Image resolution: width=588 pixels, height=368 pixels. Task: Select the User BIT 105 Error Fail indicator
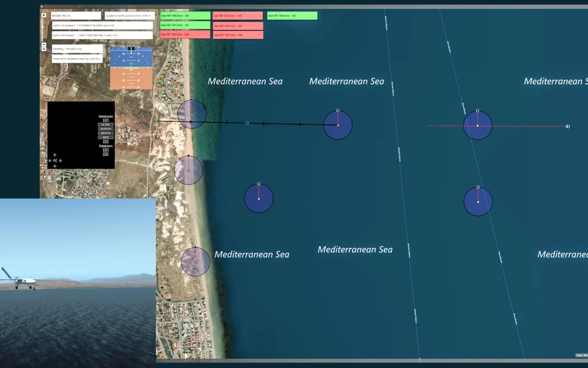click(238, 35)
